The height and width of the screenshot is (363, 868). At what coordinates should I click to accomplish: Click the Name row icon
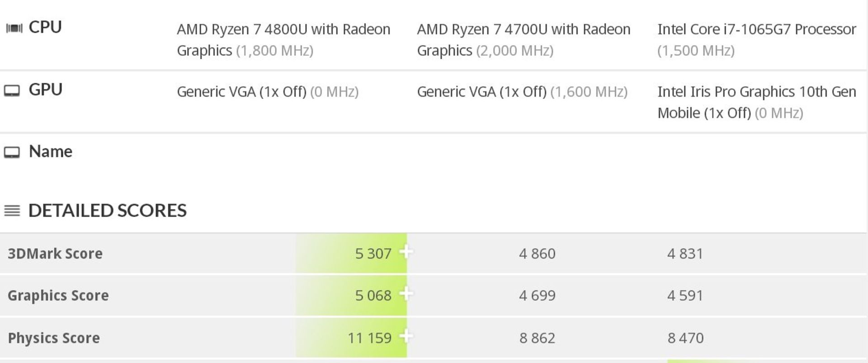coord(12,152)
